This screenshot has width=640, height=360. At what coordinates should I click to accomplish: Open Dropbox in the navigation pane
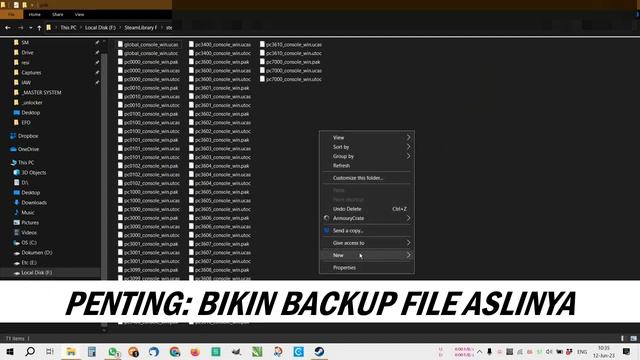point(28,136)
